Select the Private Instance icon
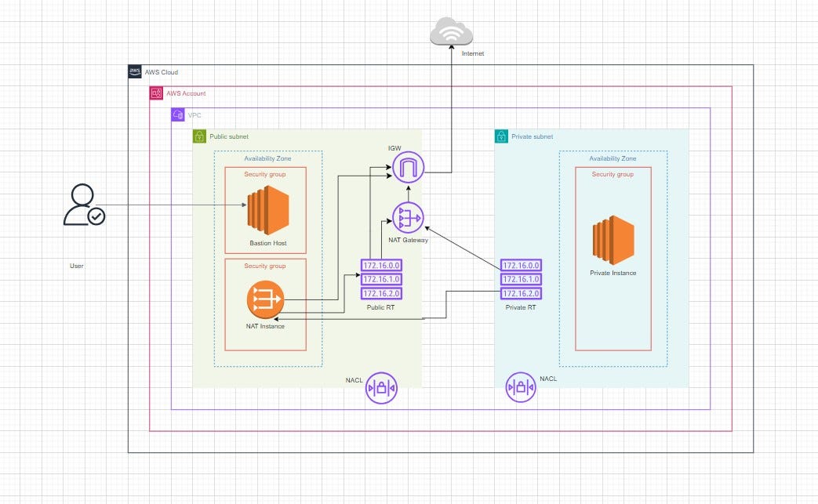Image resolution: width=818 pixels, height=504 pixels. (x=613, y=241)
